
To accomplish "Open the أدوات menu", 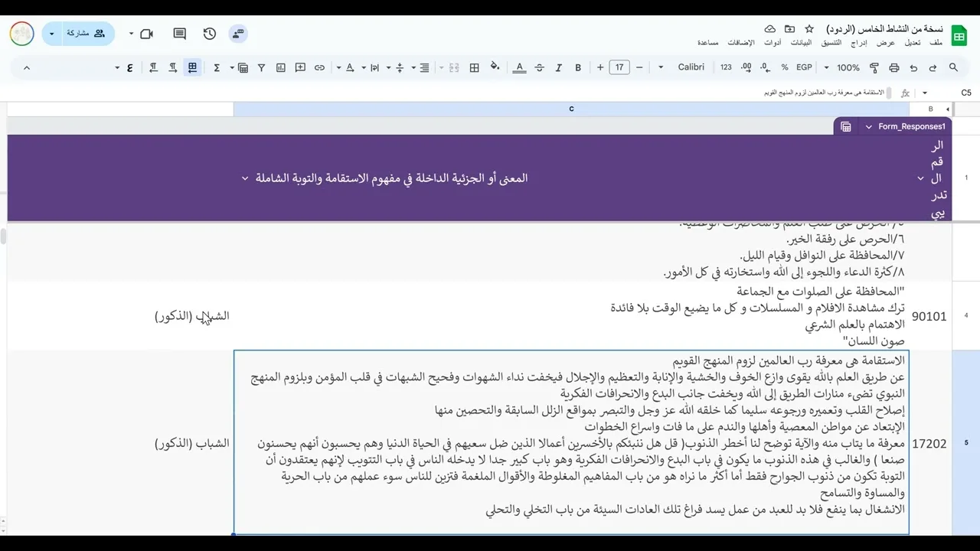I will tap(773, 43).
